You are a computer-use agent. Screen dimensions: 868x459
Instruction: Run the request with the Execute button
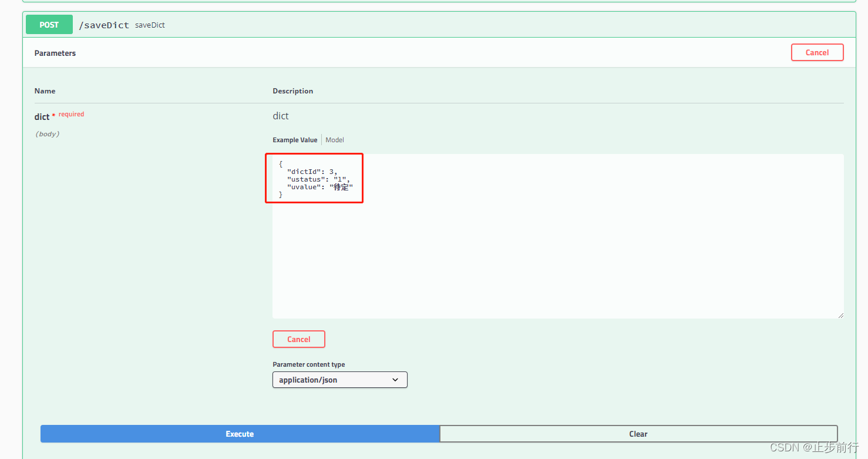pyautogui.click(x=240, y=434)
